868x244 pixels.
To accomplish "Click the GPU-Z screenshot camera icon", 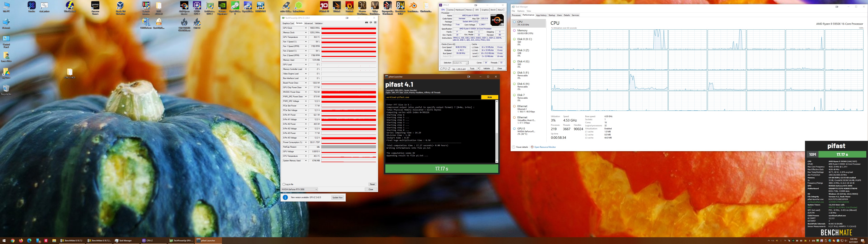I will pos(367,23).
